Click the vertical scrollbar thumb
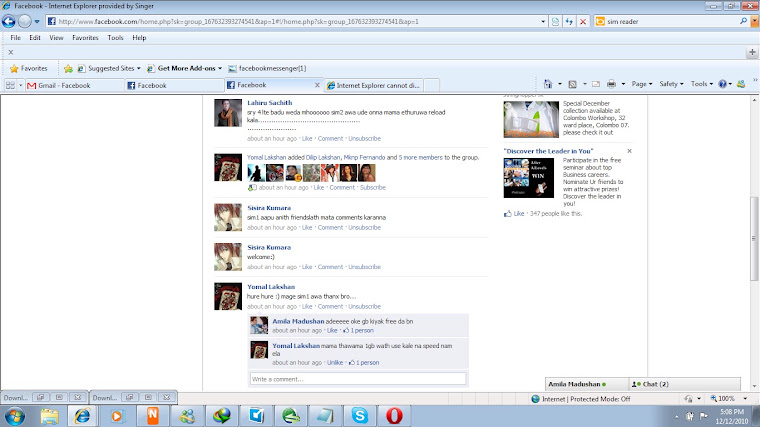This screenshot has height=427, width=760. pyautogui.click(x=754, y=238)
